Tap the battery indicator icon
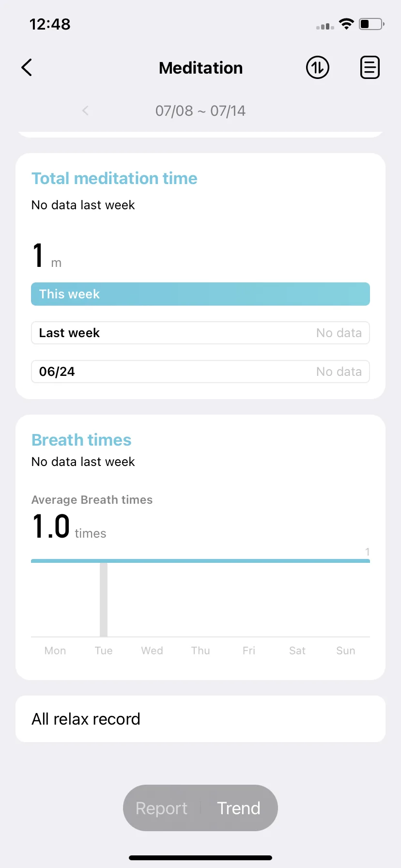The height and width of the screenshot is (868, 401). (x=371, y=24)
